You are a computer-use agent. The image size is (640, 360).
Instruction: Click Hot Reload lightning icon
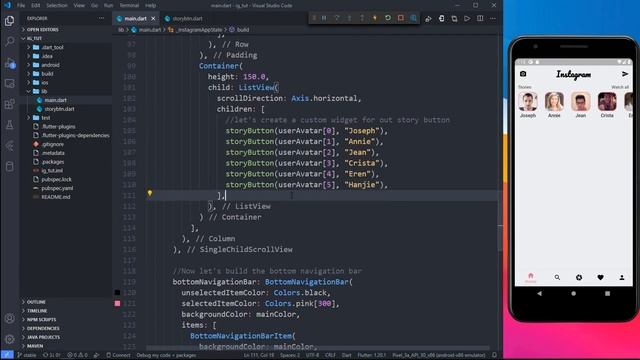click(375, 18)
